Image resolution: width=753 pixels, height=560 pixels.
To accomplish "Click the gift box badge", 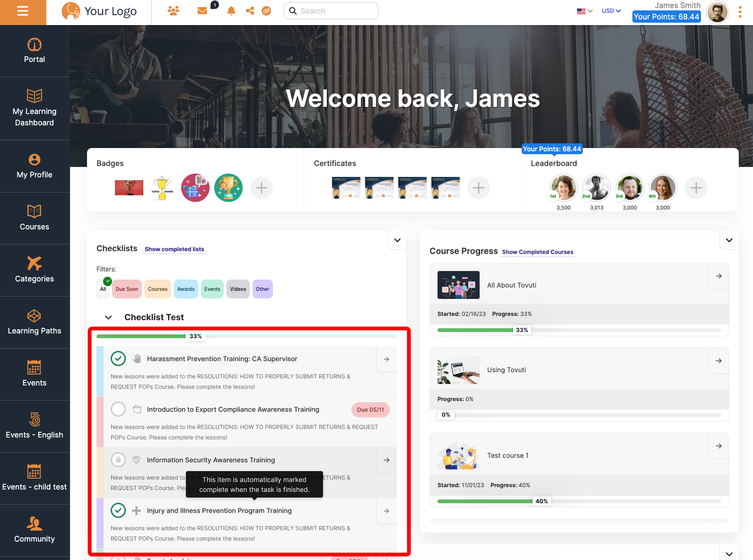I will tap(195, 188).
